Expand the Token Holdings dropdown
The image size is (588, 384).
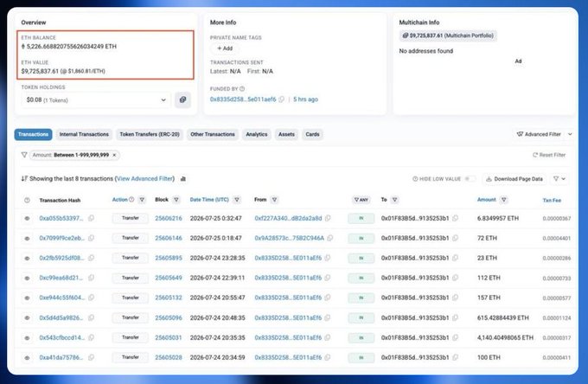pyautogui.click(x=96, y=100)
